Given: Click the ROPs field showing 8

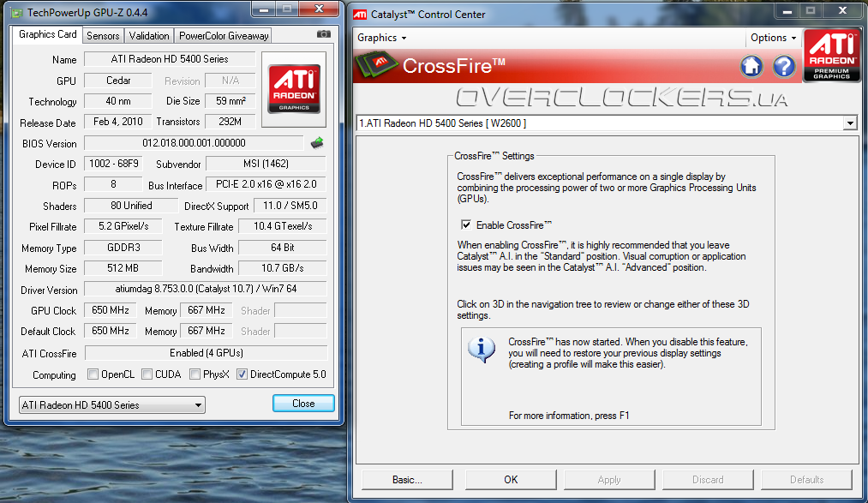Looking at the screenshot, I should pos(113,184).
